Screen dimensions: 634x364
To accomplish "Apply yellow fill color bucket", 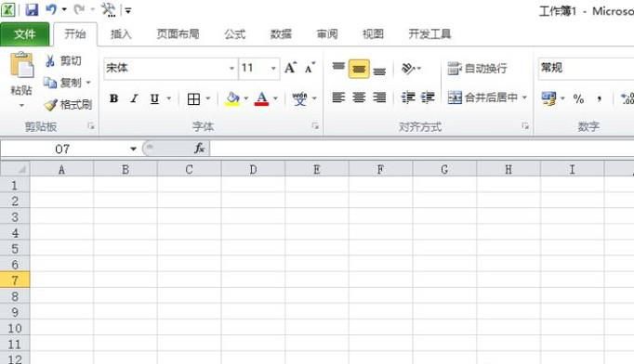I will click(x=232, y=98).
